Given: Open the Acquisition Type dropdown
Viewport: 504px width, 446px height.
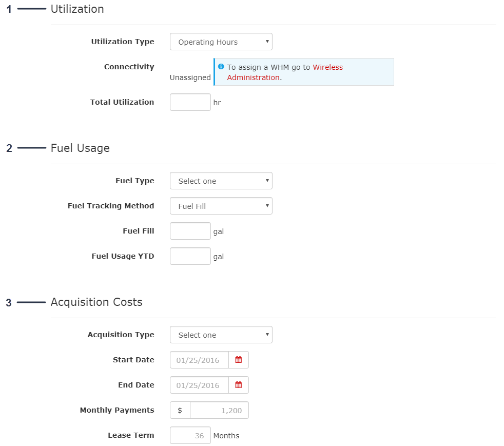Looking at the screenshot, I should 221,335.
